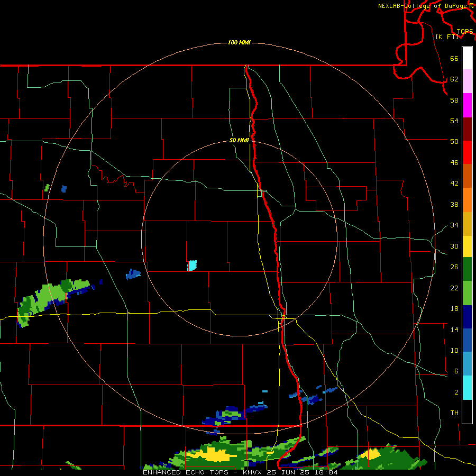Select the gold 38 kft legend swatch

(x=467, y=223)
